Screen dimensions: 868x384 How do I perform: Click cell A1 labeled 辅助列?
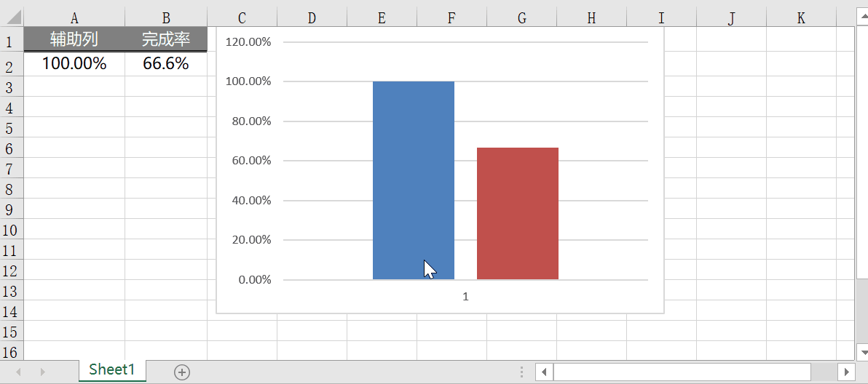(x=74, y=39)
